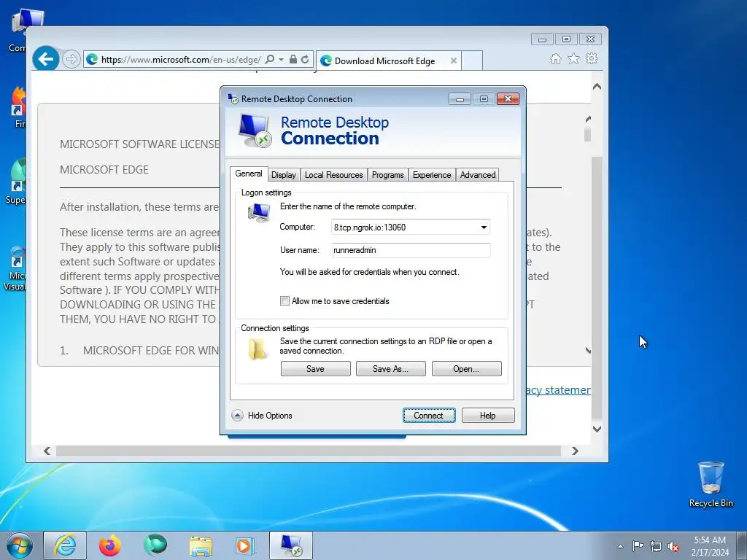Open the green globe browser taskbar icon

(155, 545)
